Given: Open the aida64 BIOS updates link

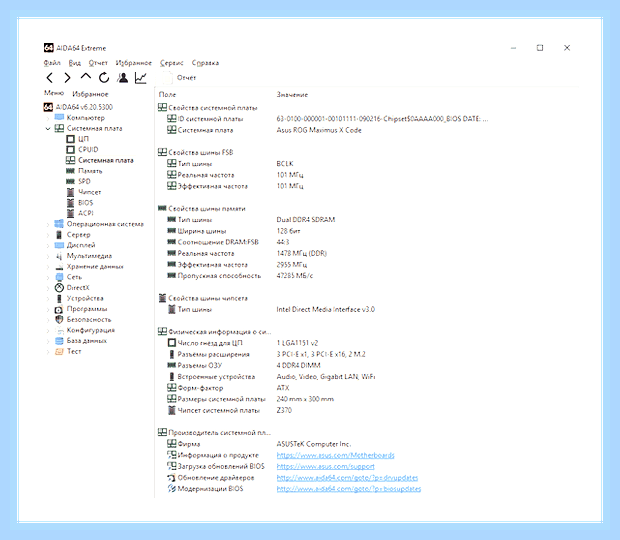Looking at the screenshot, I should pos(349,489).
